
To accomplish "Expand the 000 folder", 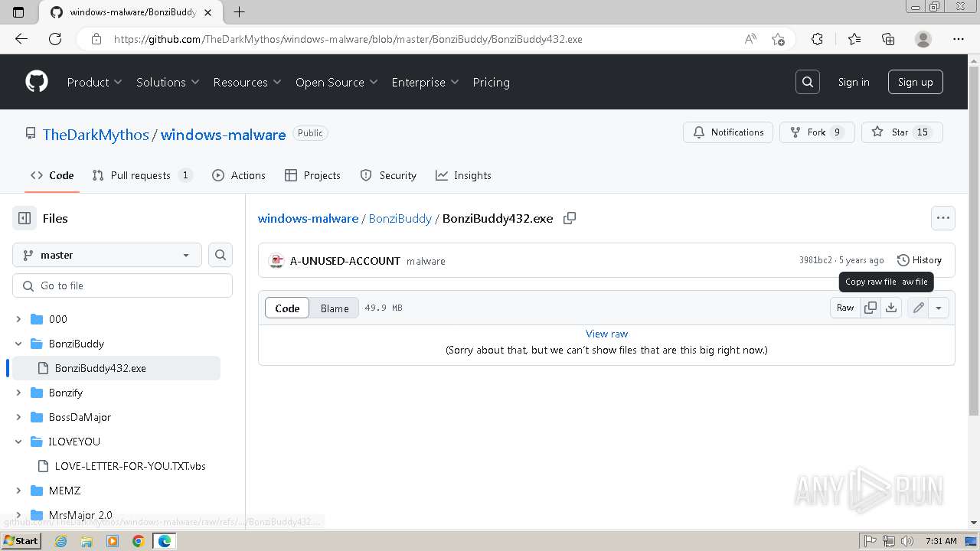I will click(x=18, y=319).
